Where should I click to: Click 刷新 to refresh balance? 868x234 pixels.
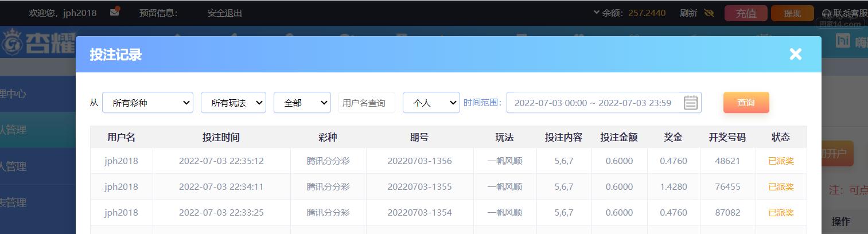688,13
